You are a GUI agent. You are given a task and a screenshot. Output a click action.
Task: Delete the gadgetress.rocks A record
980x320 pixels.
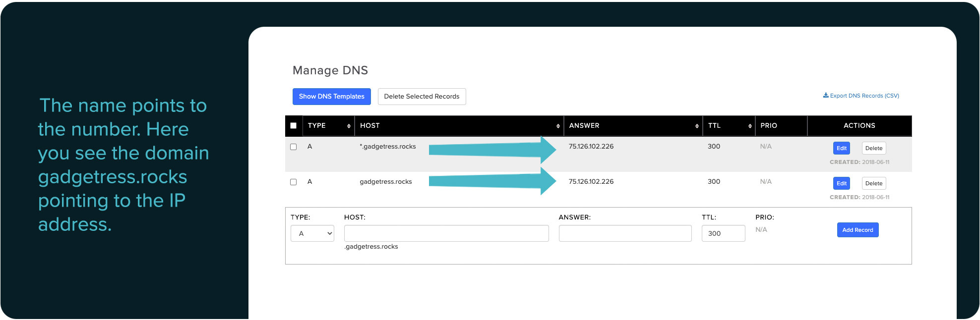click(x=873, y=183)
